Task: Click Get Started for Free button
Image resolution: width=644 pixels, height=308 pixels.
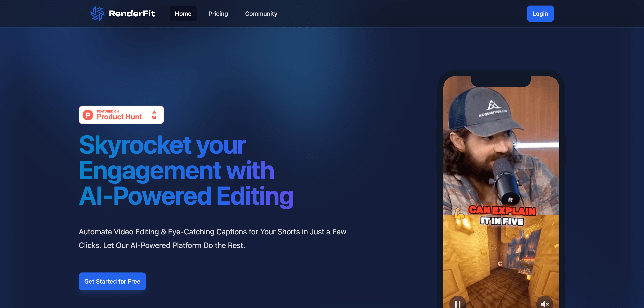Action: (112, 281)
